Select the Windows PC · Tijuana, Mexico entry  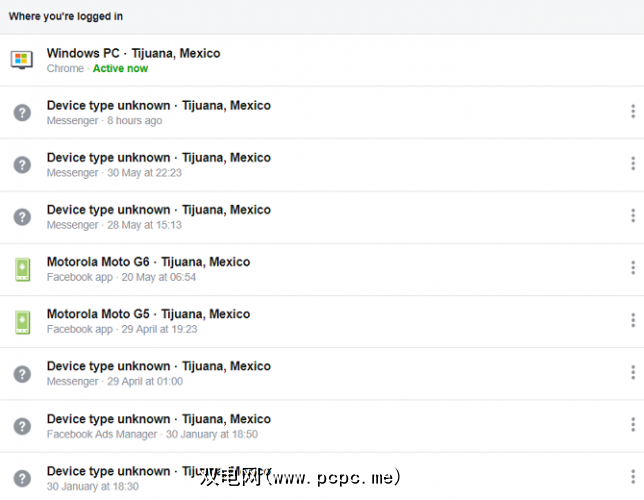point(133,53)
